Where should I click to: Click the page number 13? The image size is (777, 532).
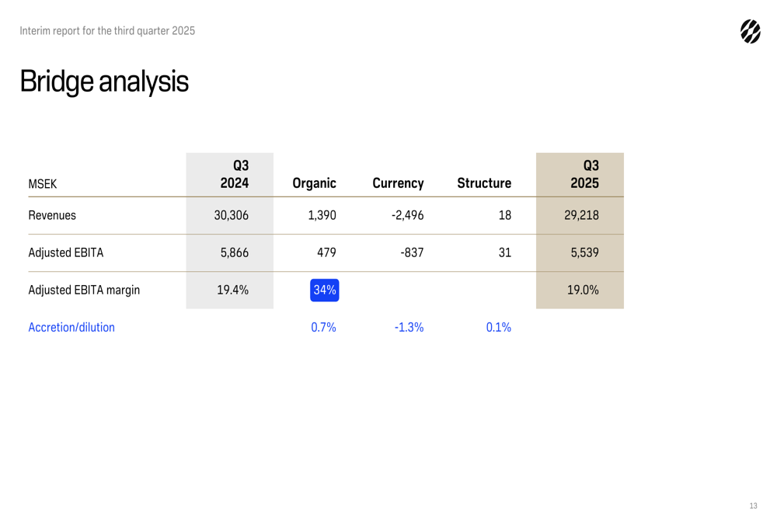point(753,506)
